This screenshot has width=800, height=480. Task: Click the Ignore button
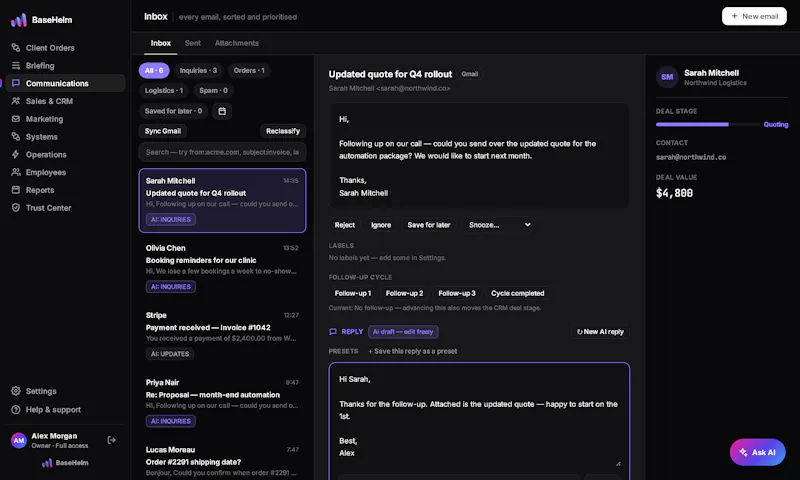click(x=381, y=225)
